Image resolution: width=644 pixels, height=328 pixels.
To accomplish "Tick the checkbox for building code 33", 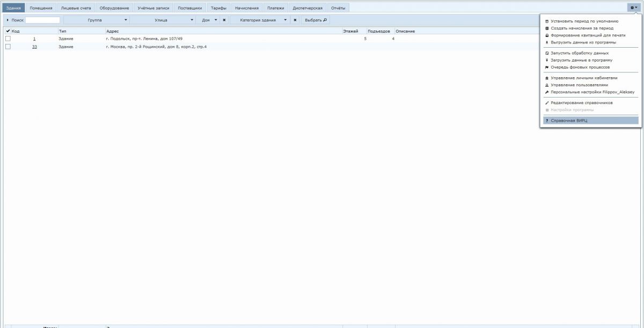I will click(8, 47).
